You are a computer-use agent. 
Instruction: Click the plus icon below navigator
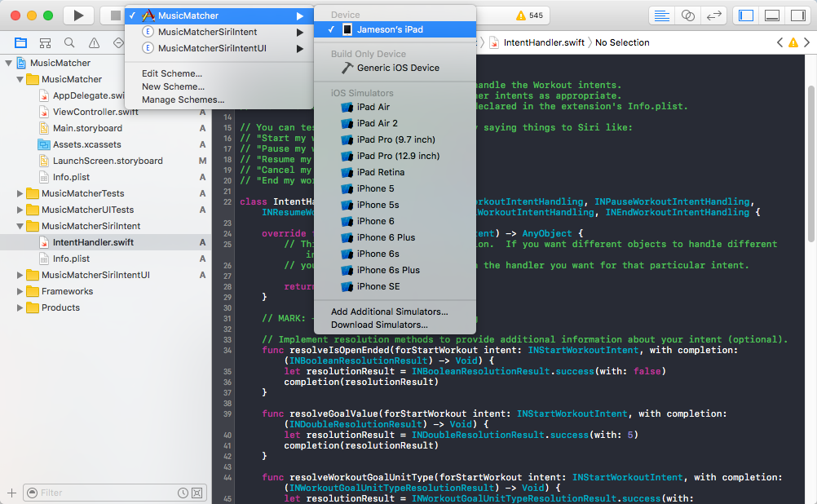[11, 493]
